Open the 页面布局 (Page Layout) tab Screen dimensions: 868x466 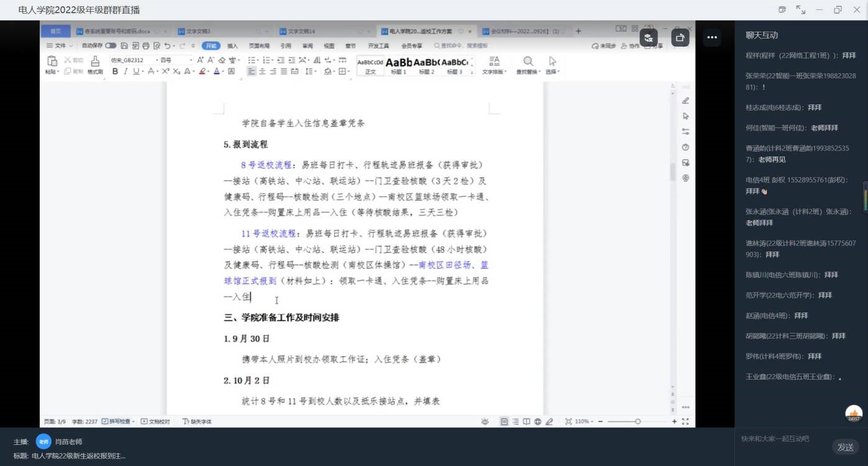pos(259,46)
